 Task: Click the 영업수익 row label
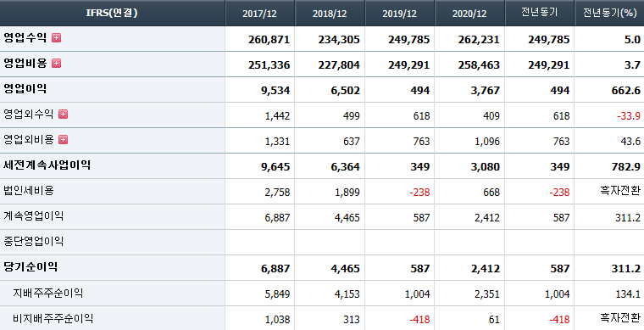(x=25, y=38)
